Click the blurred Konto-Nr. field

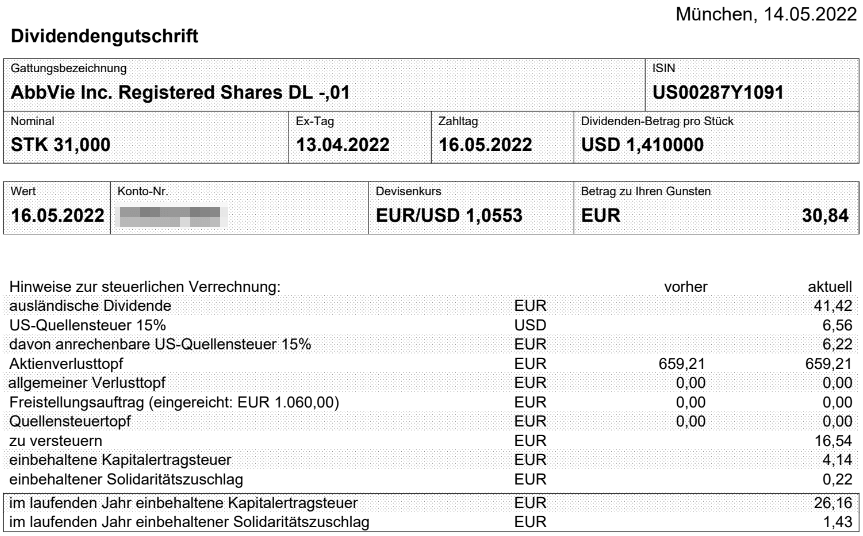click(172, 216)
